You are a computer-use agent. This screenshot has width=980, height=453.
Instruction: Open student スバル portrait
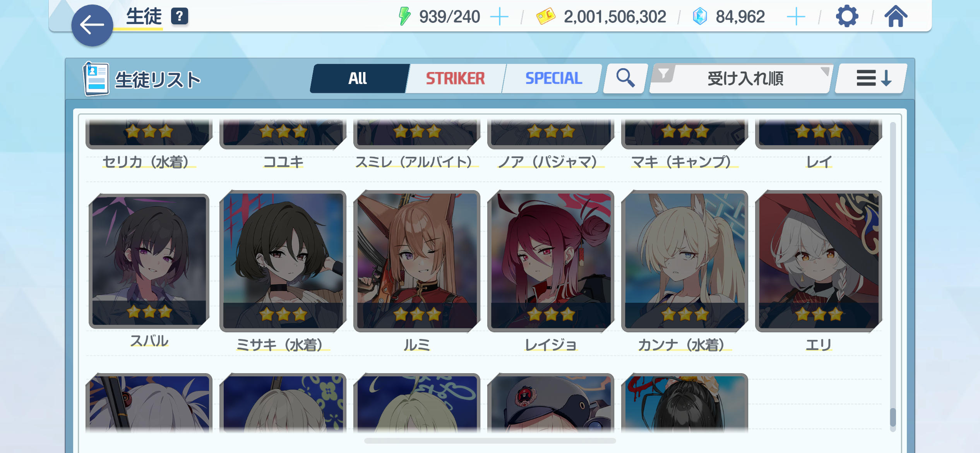tap(149, 261)
